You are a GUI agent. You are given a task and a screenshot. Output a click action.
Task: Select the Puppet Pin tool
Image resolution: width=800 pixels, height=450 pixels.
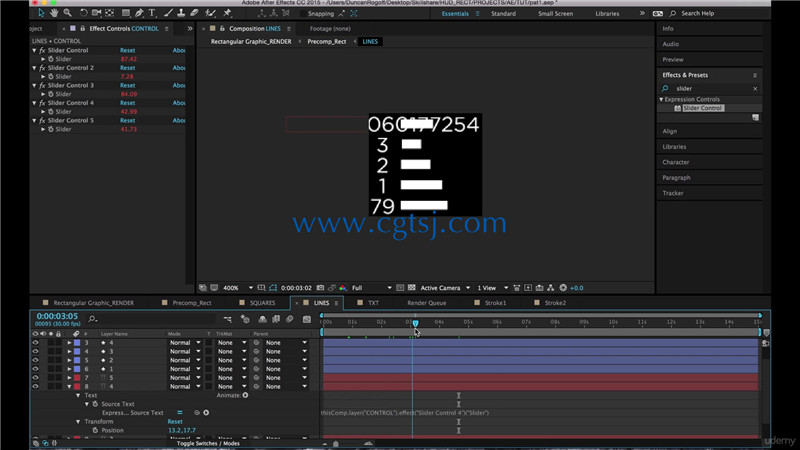[x=228, y=13]
